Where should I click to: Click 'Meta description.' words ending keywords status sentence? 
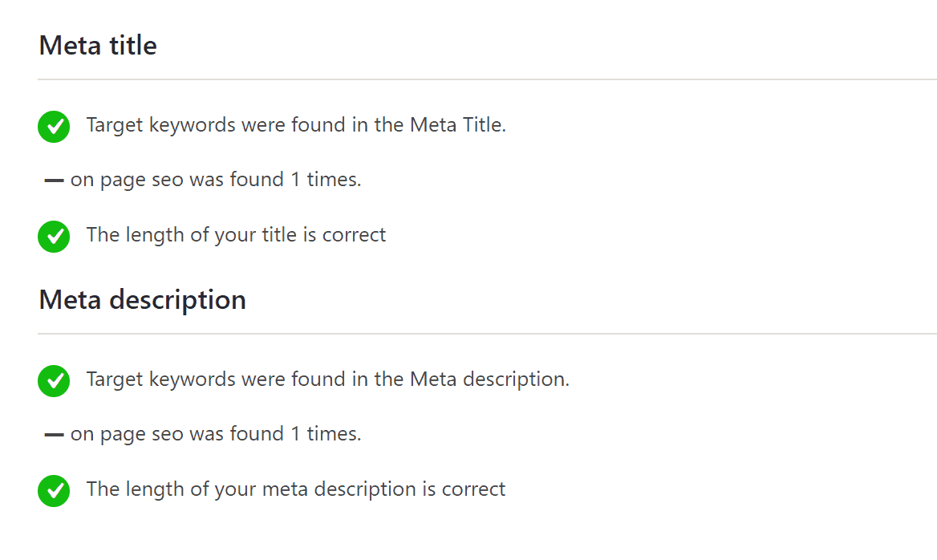coord(490,379)
